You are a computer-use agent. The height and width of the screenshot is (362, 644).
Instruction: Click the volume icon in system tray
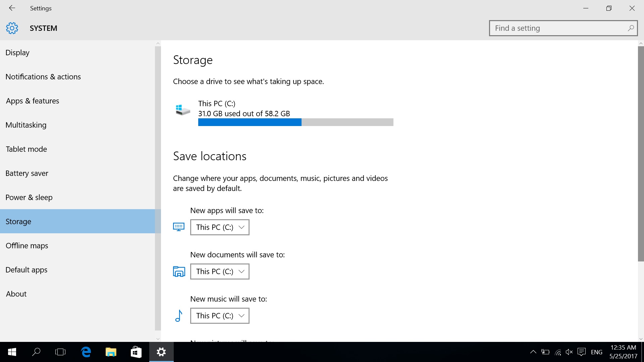click(569, 352)
